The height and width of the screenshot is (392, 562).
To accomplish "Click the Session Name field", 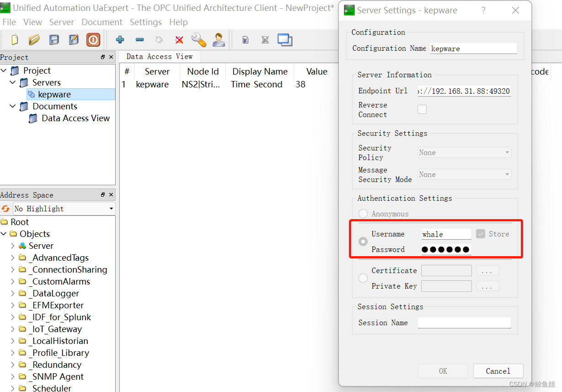I will coord(464,322).
